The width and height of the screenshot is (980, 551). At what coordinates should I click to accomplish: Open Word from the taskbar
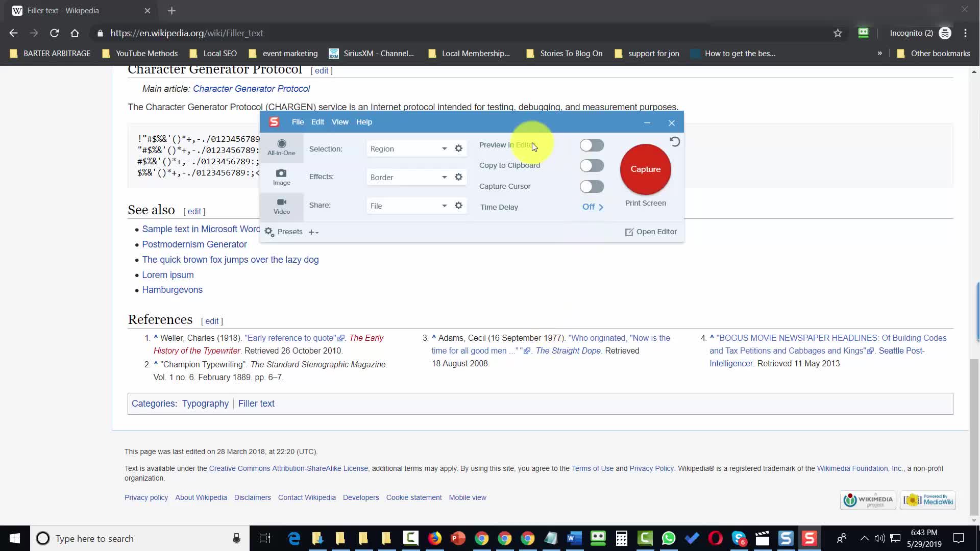click(x=574, y=538)
